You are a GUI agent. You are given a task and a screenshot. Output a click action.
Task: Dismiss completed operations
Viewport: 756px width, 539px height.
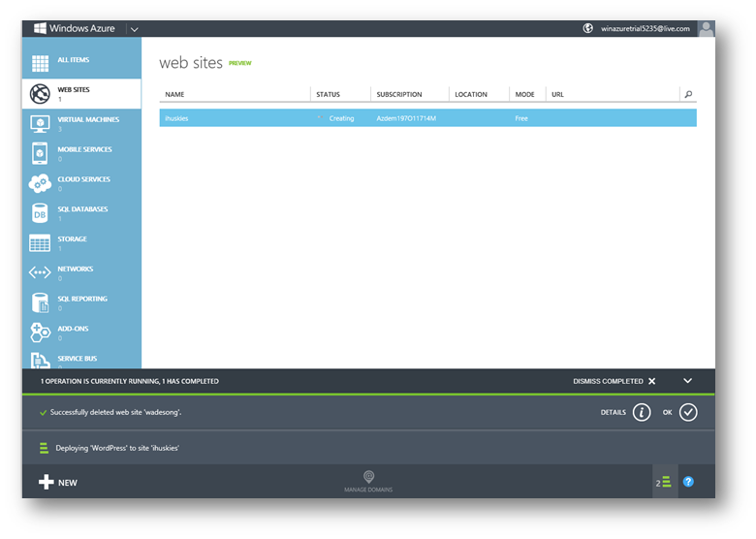tap(614, 381)
